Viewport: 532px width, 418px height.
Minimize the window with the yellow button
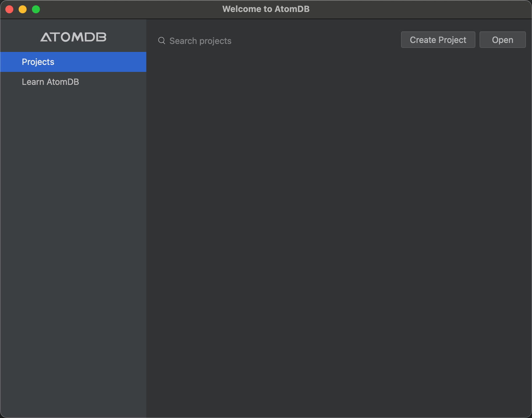coord(23,9)
